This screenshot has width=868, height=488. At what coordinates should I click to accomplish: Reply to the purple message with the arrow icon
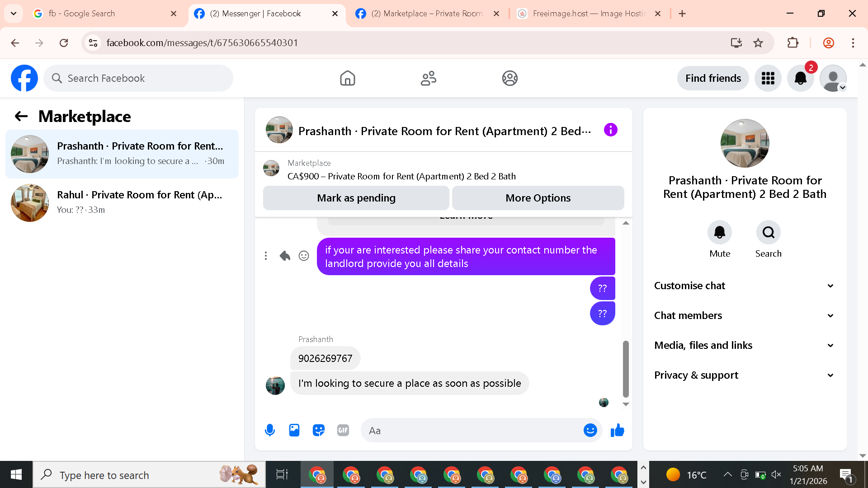pyautogui.click(x=285, y=256)
